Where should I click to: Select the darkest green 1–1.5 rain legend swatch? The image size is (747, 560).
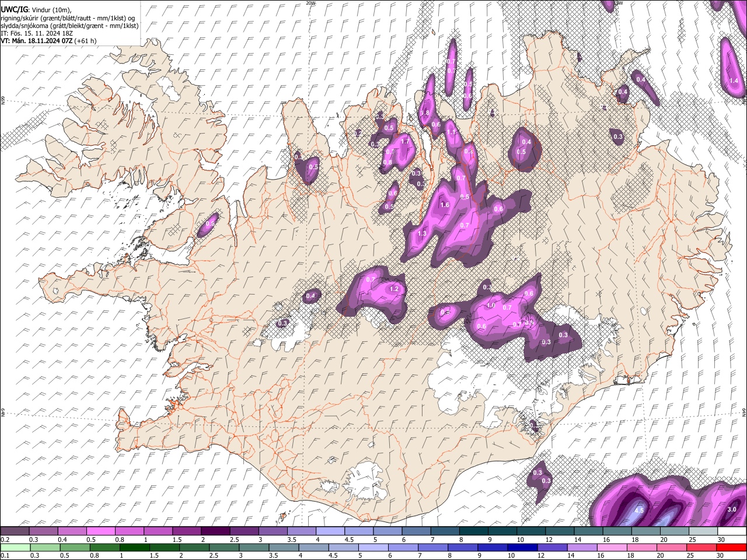pos(134,547)
